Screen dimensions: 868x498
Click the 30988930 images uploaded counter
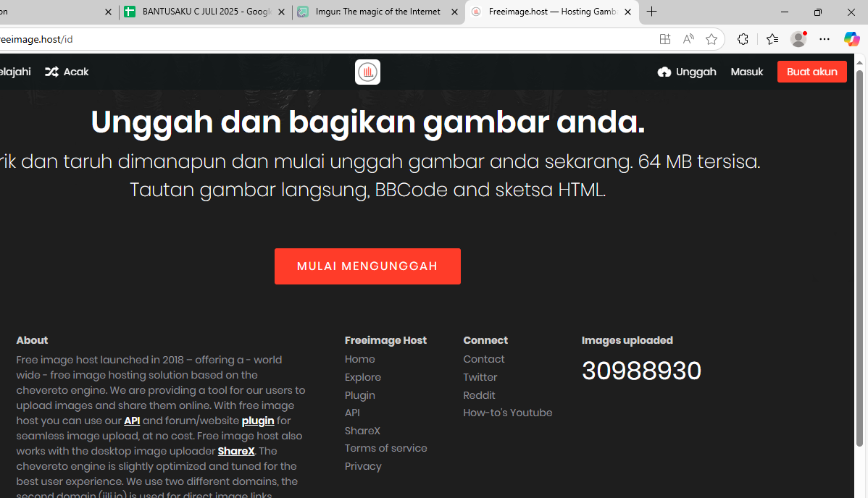coord(641,371)
